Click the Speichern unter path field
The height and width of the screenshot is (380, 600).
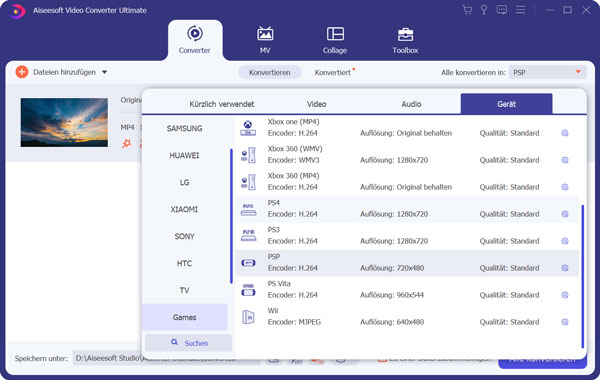click(x=166, y=359)
